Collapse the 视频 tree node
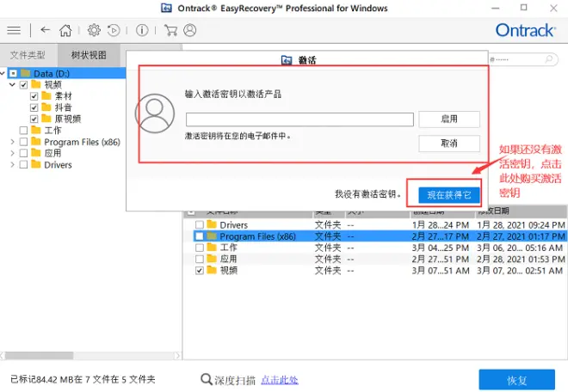 12,85
